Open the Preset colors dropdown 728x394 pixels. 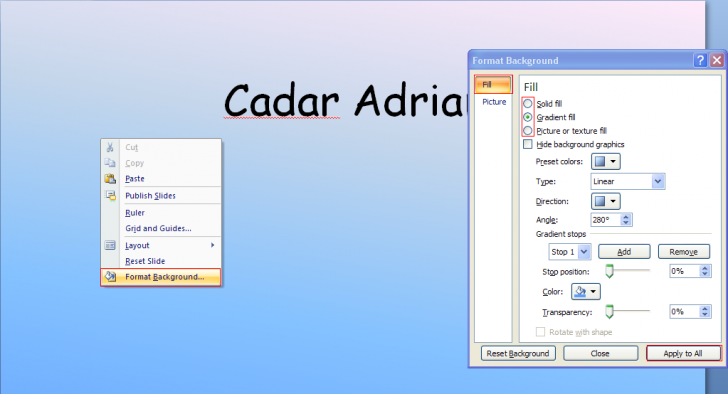(605, 161)
